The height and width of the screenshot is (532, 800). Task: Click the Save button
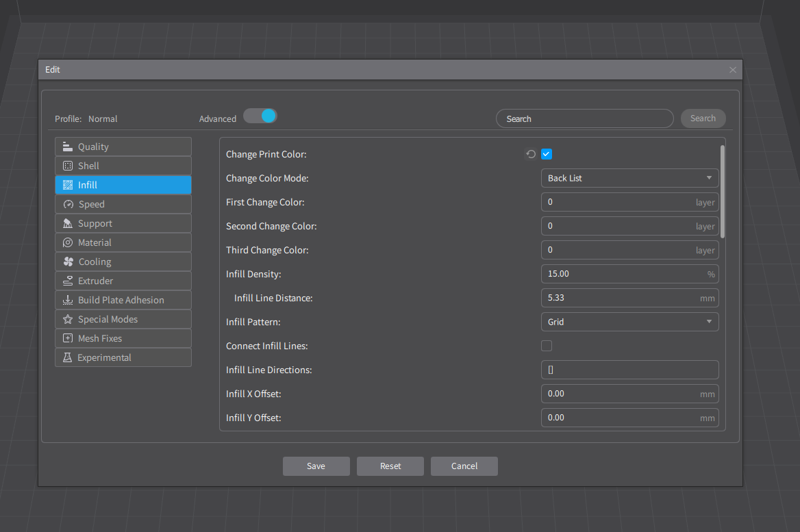pyautogui.click(x=316, y=466)
